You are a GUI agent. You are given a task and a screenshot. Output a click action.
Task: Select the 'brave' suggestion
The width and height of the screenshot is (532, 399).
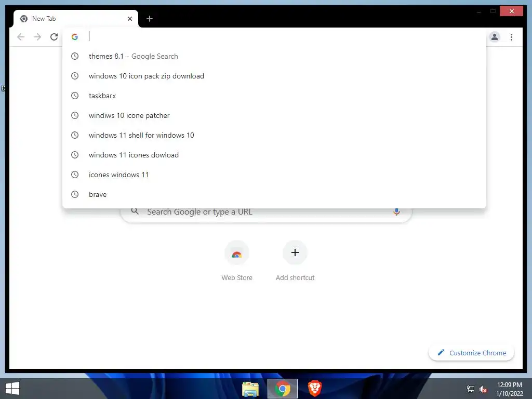(274, 194)
